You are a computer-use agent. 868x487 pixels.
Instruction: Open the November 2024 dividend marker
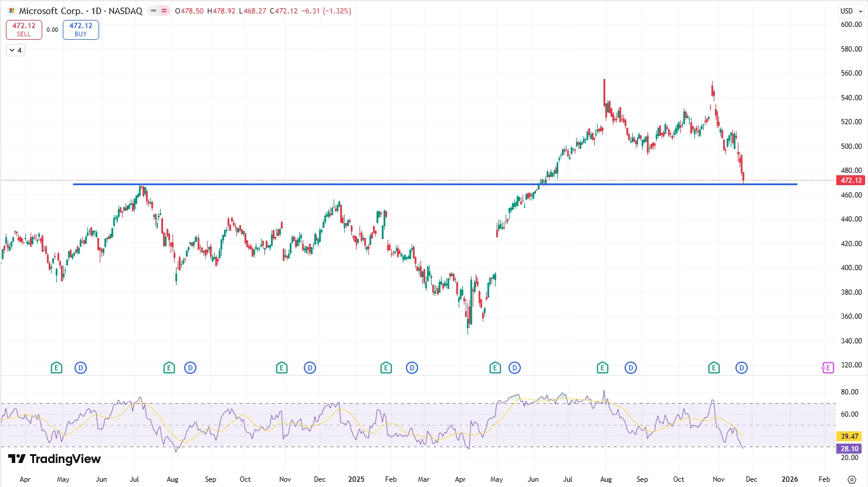(x=310, y=368)
